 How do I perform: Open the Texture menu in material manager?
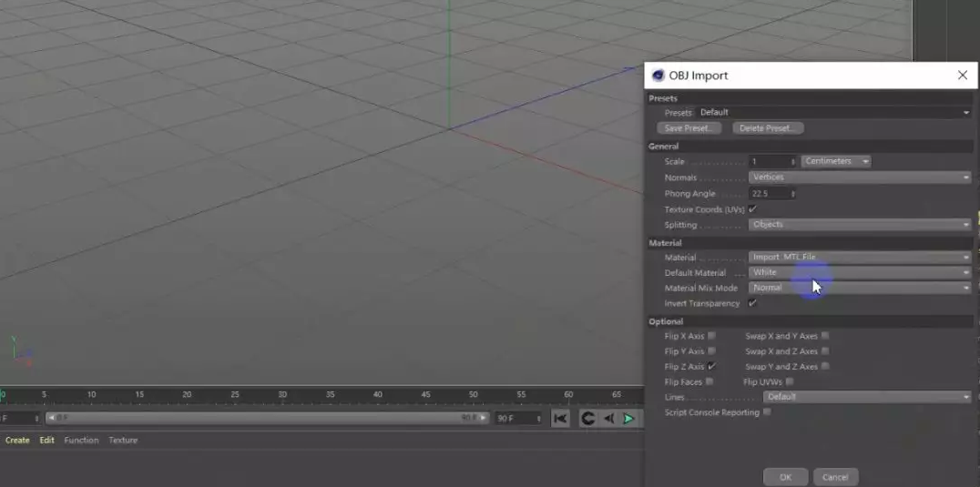pos(123,441)
